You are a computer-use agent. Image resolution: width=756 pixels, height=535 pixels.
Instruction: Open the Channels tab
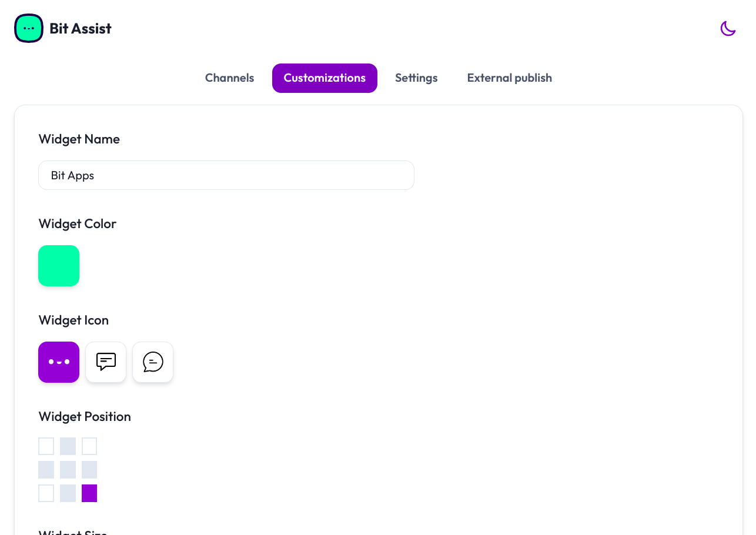tap(229, 78)
